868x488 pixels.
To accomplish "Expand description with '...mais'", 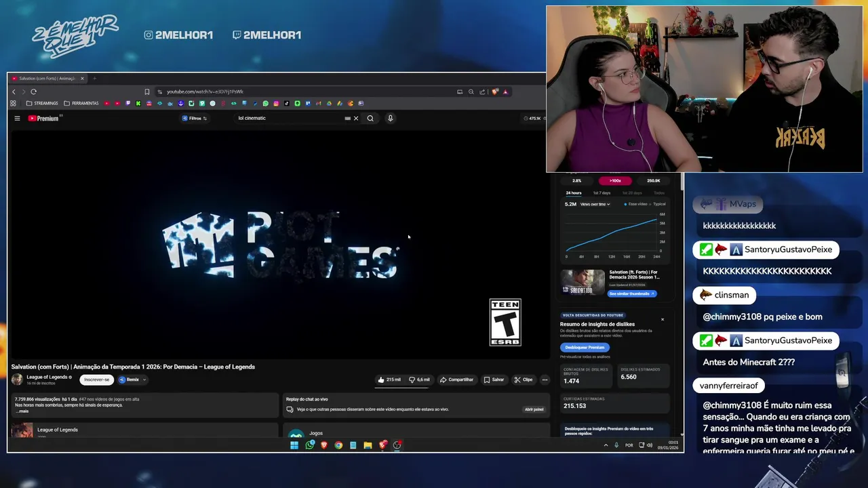I will (22, 411).
